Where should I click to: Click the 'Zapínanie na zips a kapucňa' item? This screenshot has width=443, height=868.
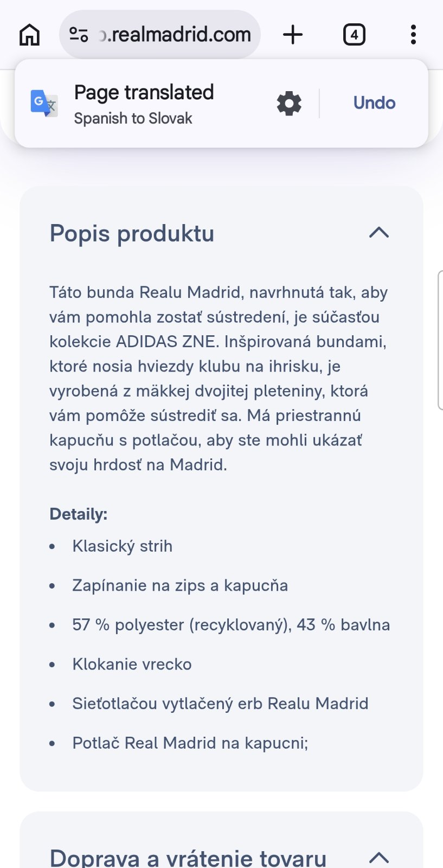[180, 585]
